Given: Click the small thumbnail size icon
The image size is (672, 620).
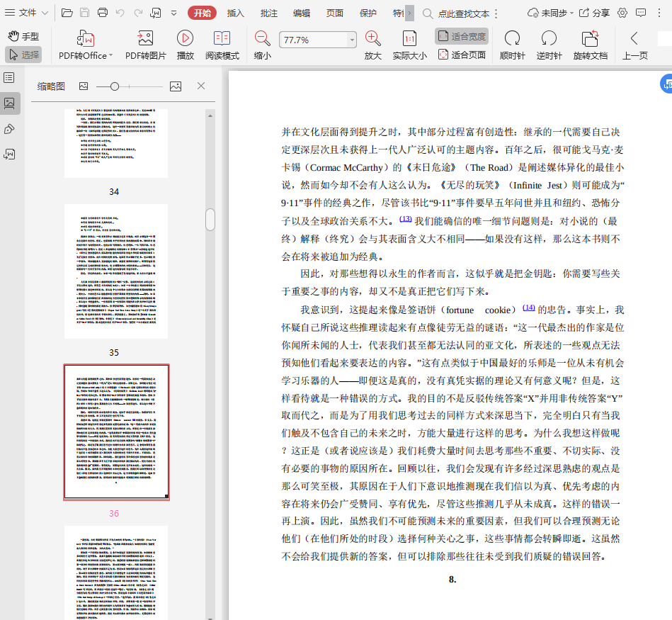Looking at the screenshot, I should pos(84,86).
